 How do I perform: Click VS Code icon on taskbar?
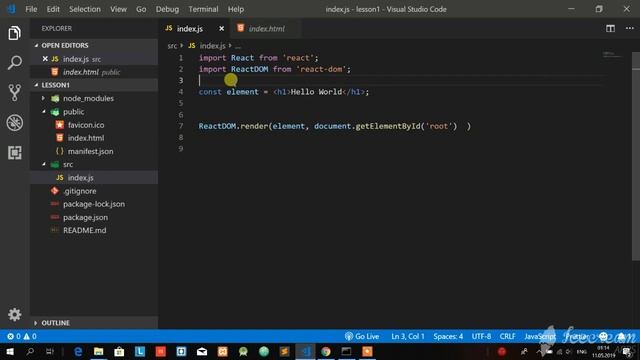(x=305, y=351)
